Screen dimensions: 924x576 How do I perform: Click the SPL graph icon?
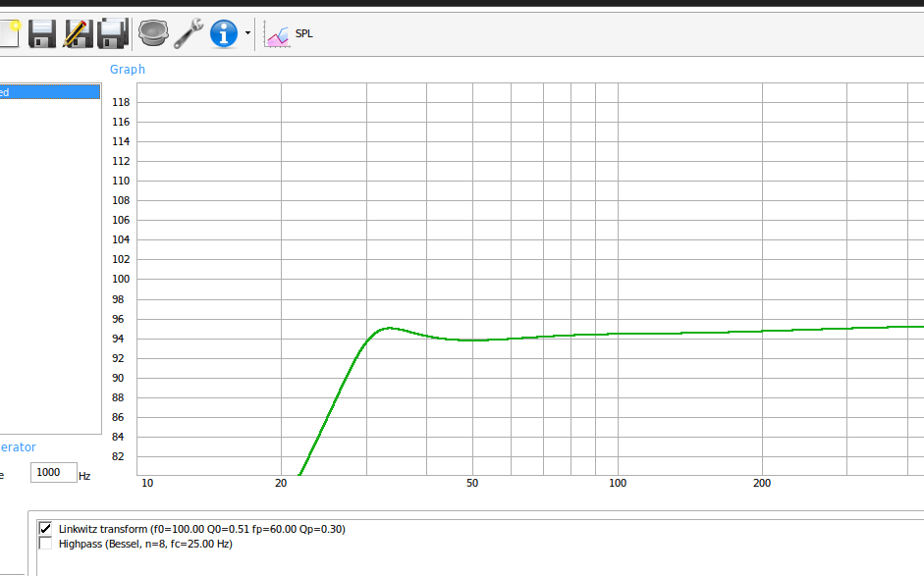(x=276, y=33)
